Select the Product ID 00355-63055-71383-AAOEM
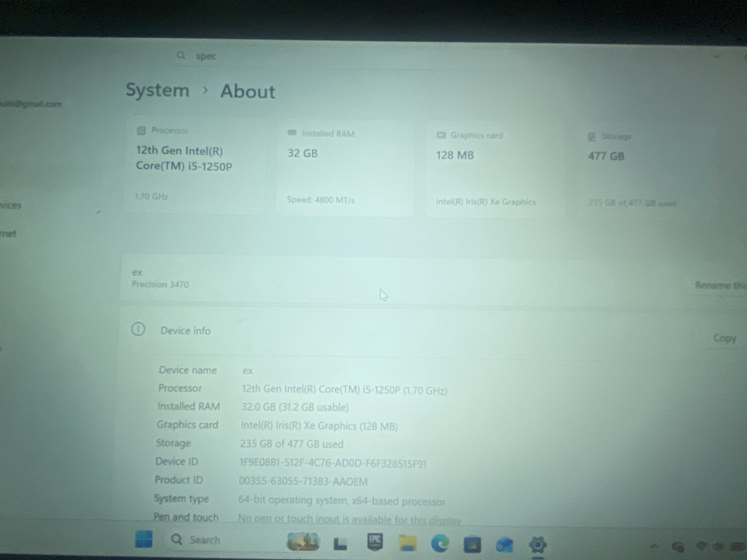Viewport: 747px width, 560px height. pos(303,481)
